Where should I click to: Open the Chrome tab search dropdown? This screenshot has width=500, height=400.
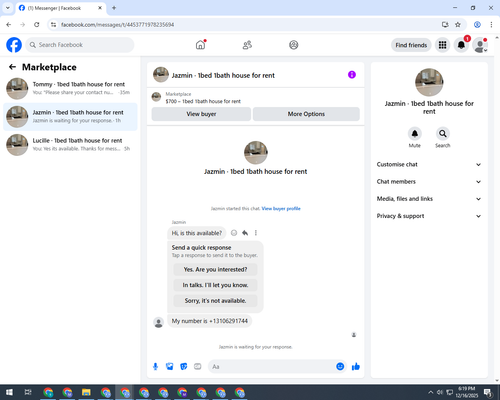8,8
